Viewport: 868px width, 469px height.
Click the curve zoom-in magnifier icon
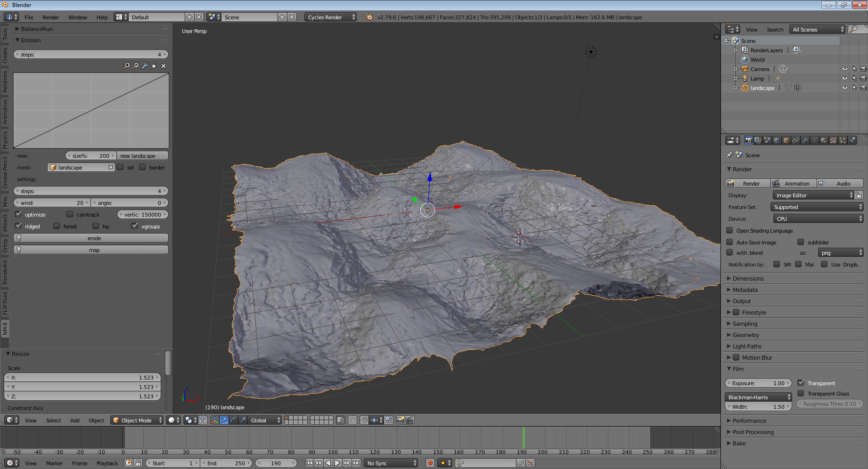pyautogui.click(x=126, y=66)
